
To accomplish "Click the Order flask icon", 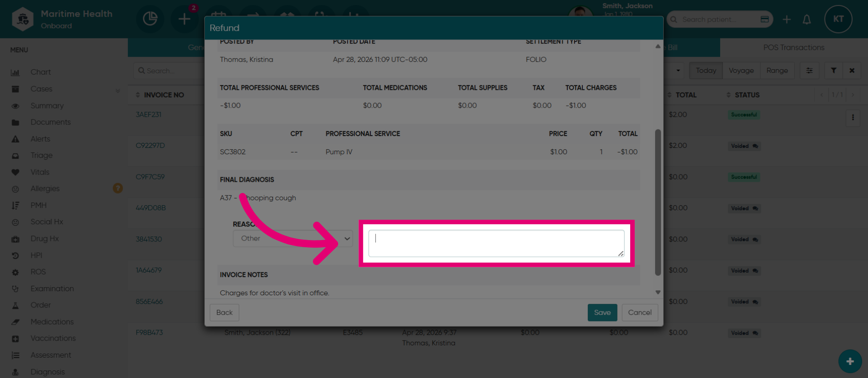I will [15, 305].
